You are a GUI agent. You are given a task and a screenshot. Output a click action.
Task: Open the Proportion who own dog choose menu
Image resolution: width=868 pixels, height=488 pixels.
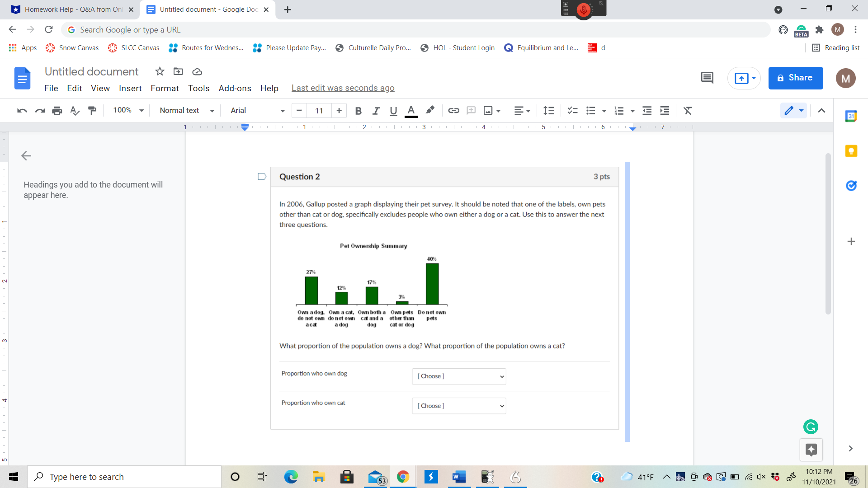pos(458,376)
